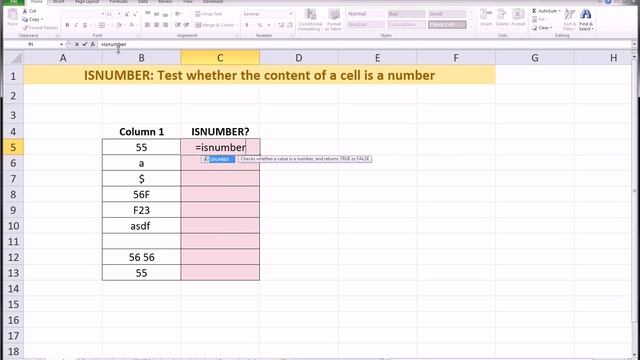Apply Percent Style format
This screenshot has width=640, height=360.
[260, 25]
